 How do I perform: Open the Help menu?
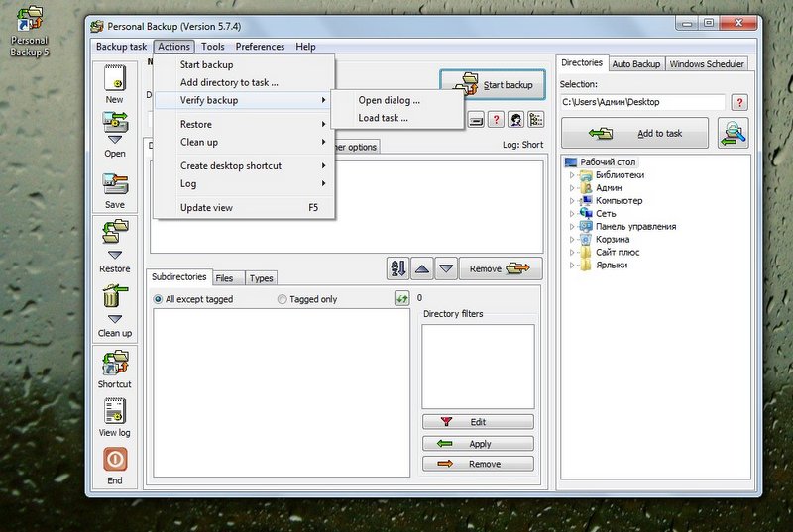305,47
